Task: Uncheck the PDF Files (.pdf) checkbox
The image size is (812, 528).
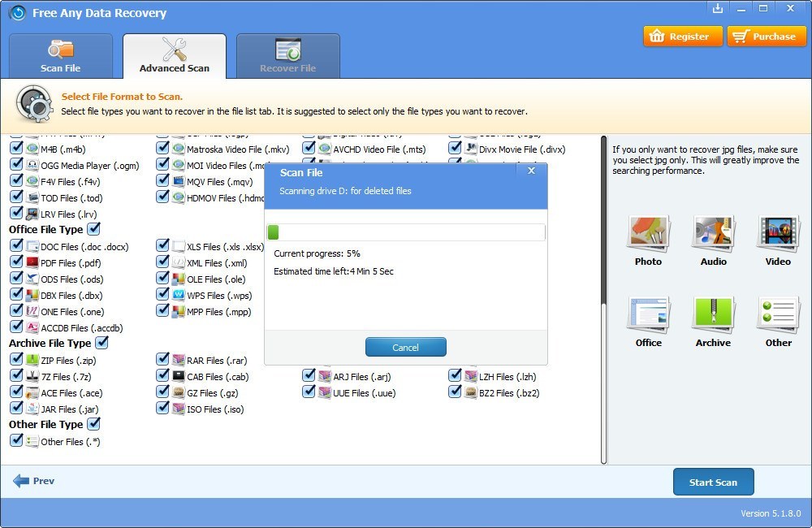Action: click(16, 262)
